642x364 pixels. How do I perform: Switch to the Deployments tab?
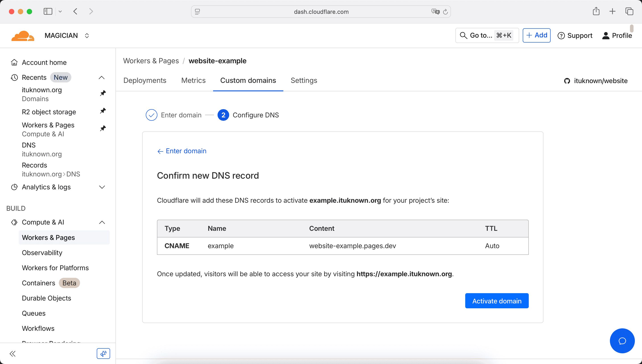coord(145,80)
